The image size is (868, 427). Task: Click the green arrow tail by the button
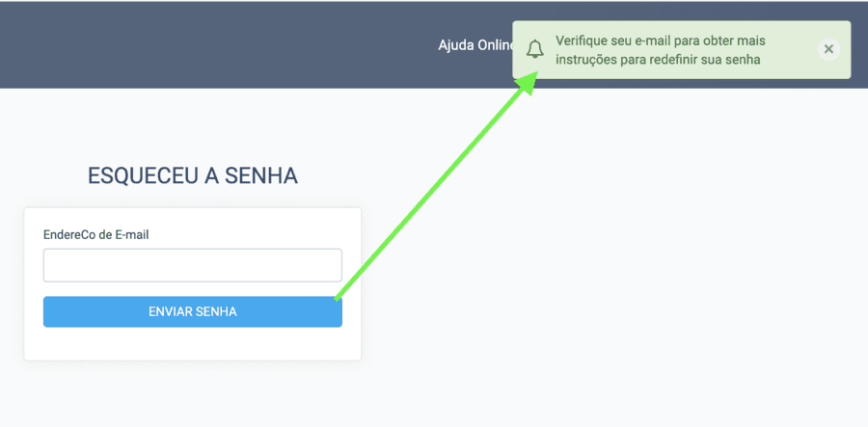(x=339, y=296)
